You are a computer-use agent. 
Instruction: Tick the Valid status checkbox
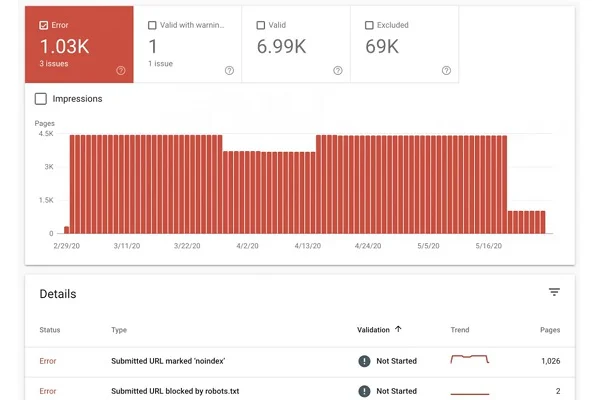[261, 24]
